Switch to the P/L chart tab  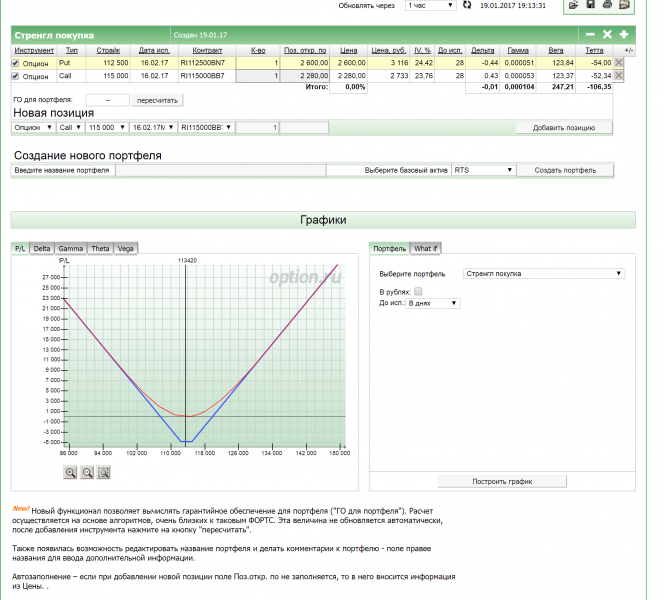(20, 249)
